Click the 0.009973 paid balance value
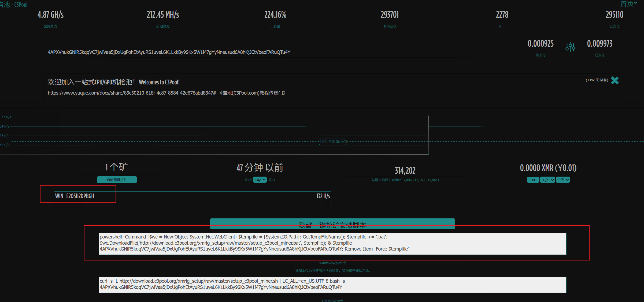Viewport: 644px width, 302px height. coord(600,44)
